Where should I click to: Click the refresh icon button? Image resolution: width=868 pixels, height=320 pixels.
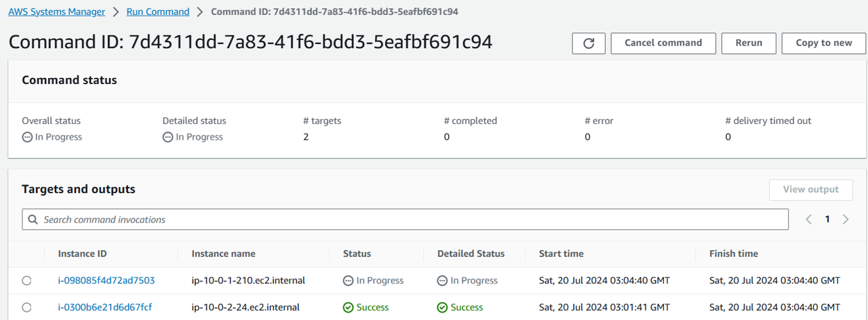coord(589,43)
